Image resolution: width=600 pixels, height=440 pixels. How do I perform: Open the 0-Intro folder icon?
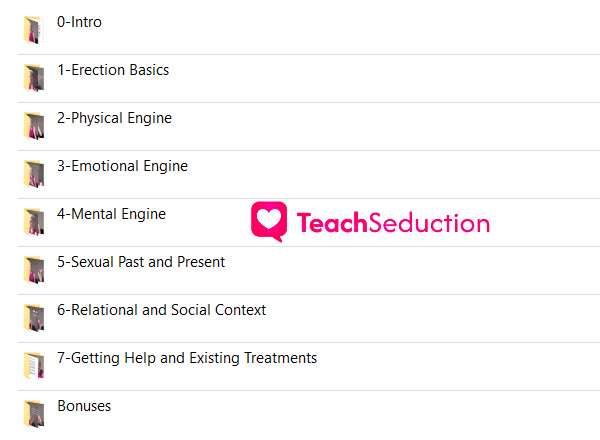pos(34,30)
